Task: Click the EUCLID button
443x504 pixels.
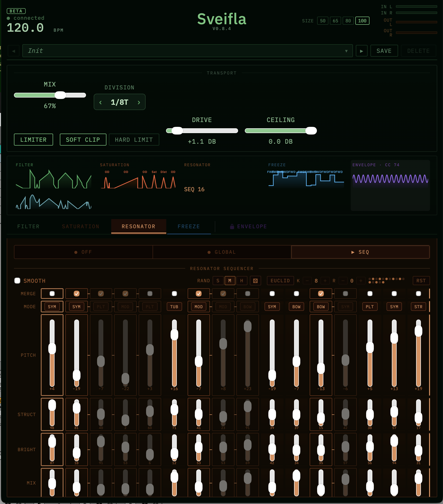Action: coord(280,281)
